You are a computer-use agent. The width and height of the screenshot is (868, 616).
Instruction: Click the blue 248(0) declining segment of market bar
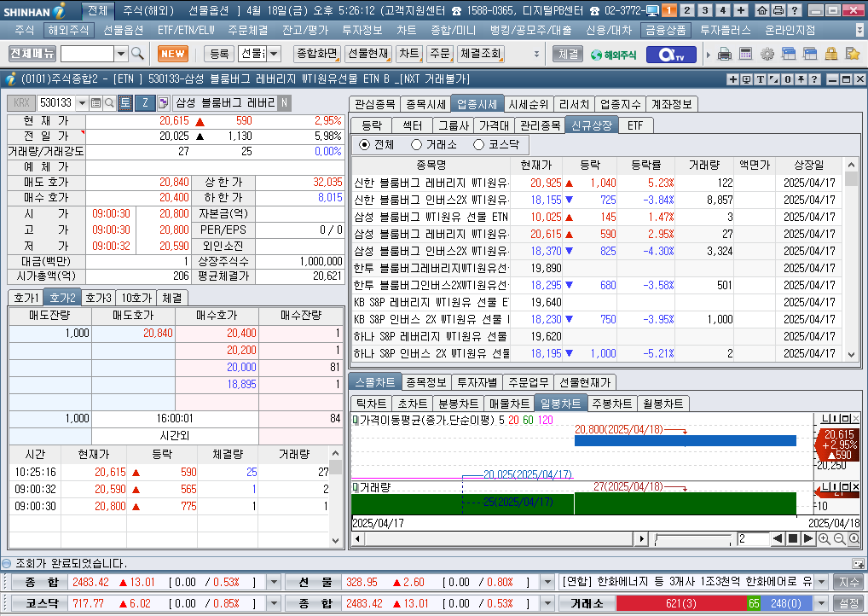[785, 603]
